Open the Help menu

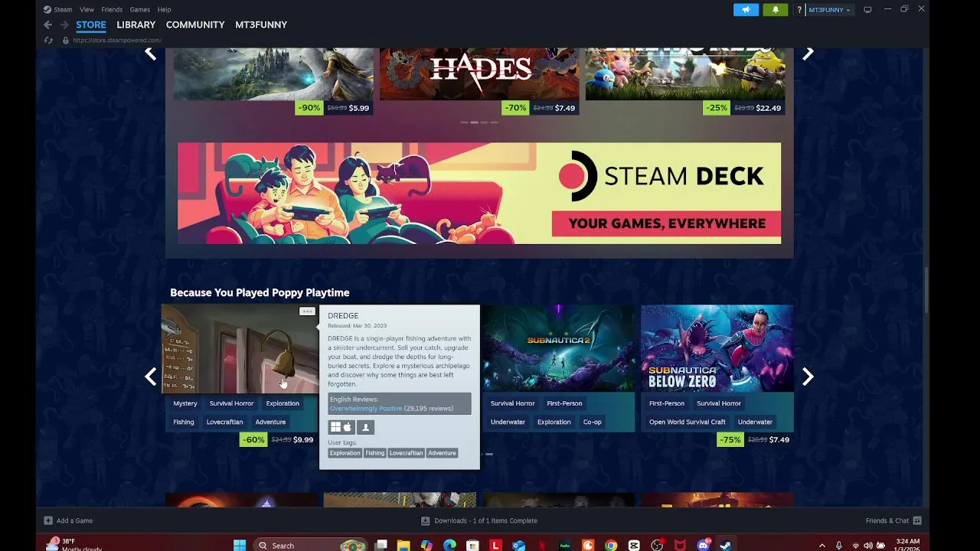pos(164,9)
